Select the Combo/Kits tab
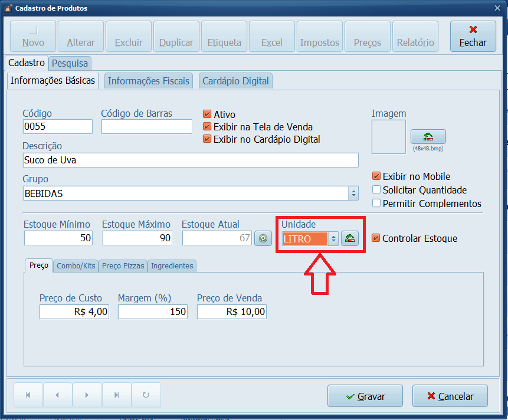The image size is (508, 420). [x=76, y=266]
